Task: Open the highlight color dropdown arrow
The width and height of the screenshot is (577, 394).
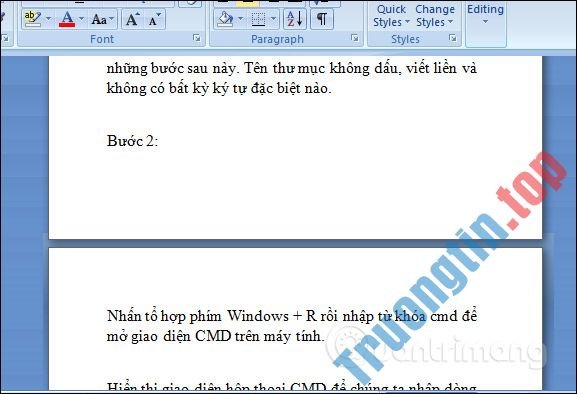Action: [x=48, y=19]
